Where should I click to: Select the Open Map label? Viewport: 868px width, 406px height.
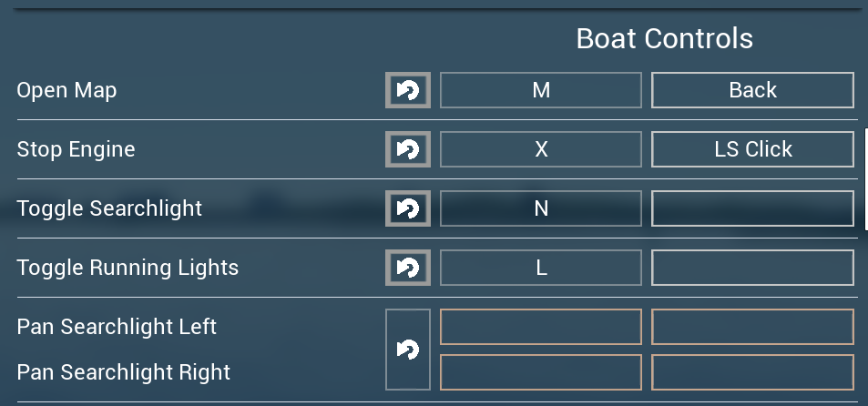pyautogui.click(x=66, y=90)
